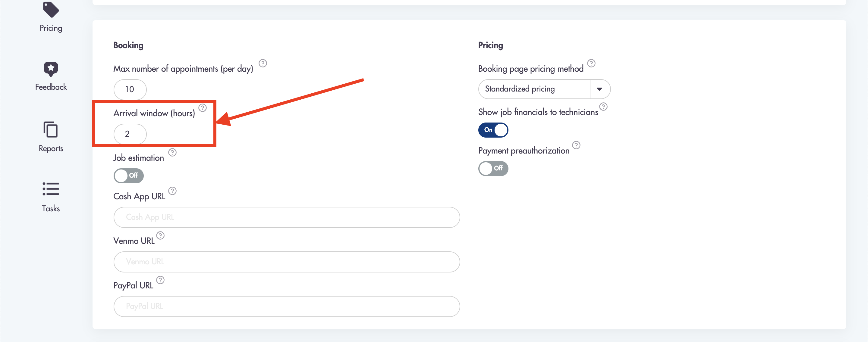Click the help icon next to Venmo URL
Viewport: 868px width, 342px height.
point(161,235)
